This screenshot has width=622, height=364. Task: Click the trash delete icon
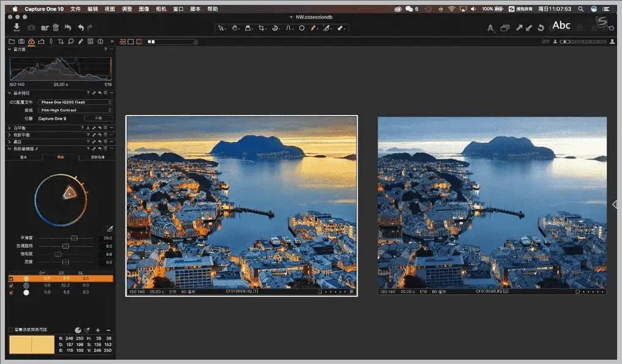pos(56,28)
